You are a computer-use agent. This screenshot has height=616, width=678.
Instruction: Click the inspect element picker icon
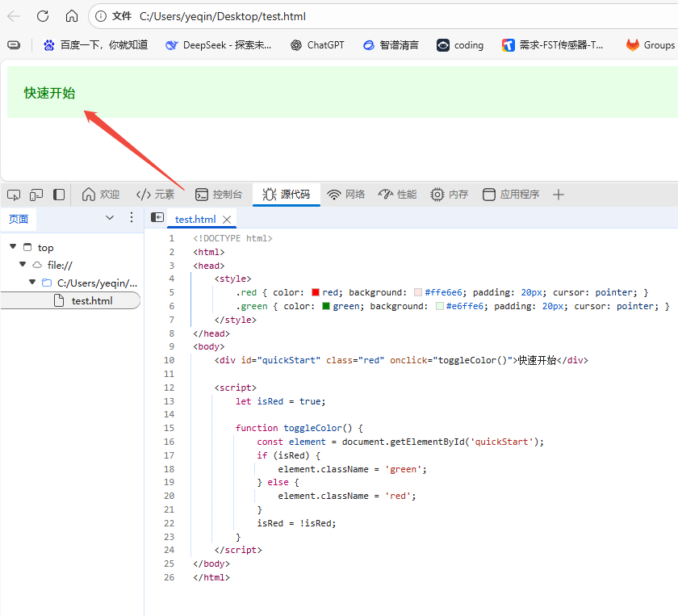coord(14,195)
